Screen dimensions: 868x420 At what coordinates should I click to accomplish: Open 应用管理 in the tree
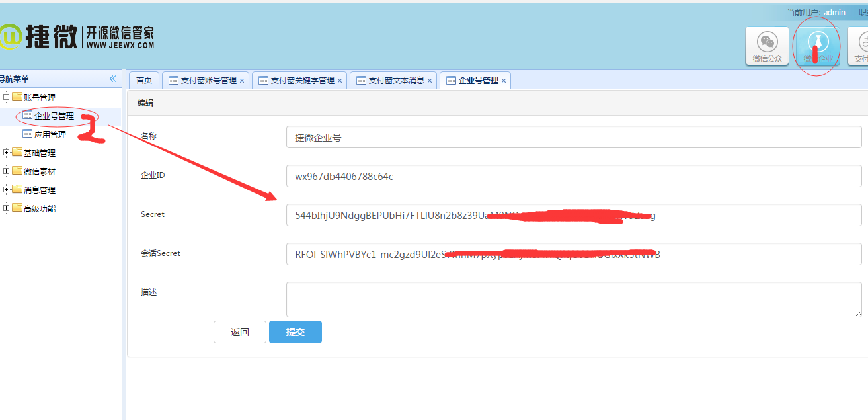tap(50, 134)
